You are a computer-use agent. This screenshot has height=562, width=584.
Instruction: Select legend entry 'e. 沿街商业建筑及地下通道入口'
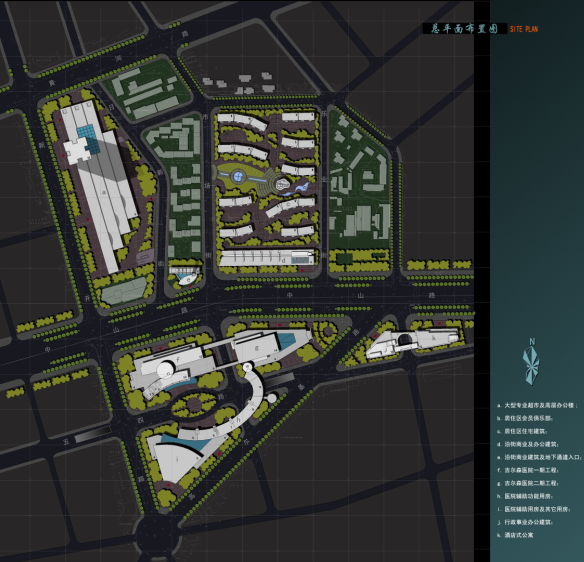click(x=539, y=457)
